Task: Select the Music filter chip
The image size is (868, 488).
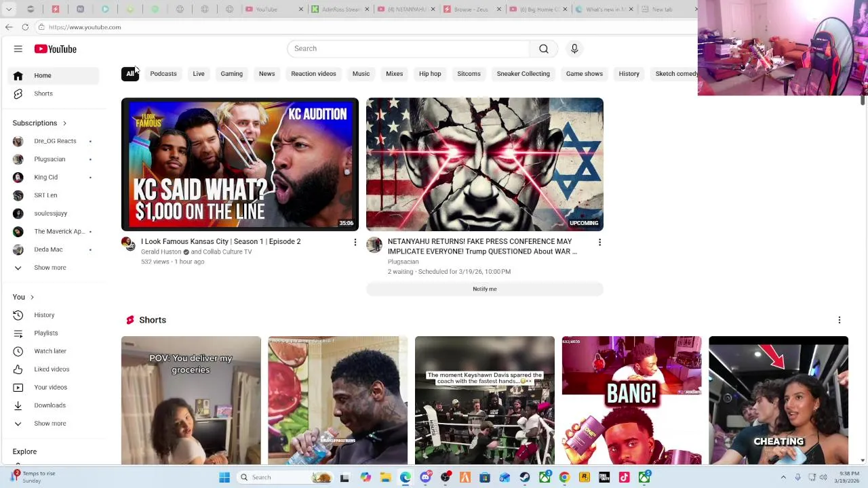Action: pyautogui.click(x=361, y=74)
